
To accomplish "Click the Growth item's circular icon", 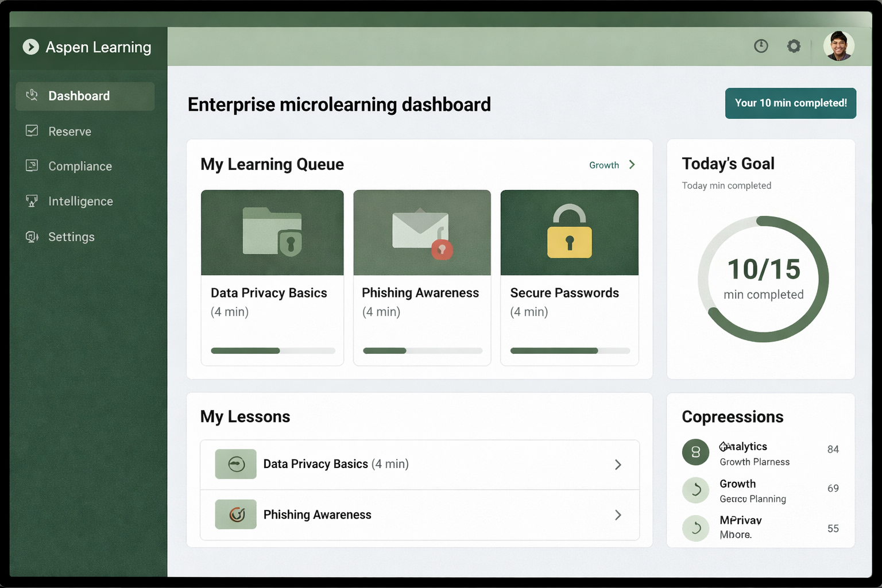I will coord(695,490).
